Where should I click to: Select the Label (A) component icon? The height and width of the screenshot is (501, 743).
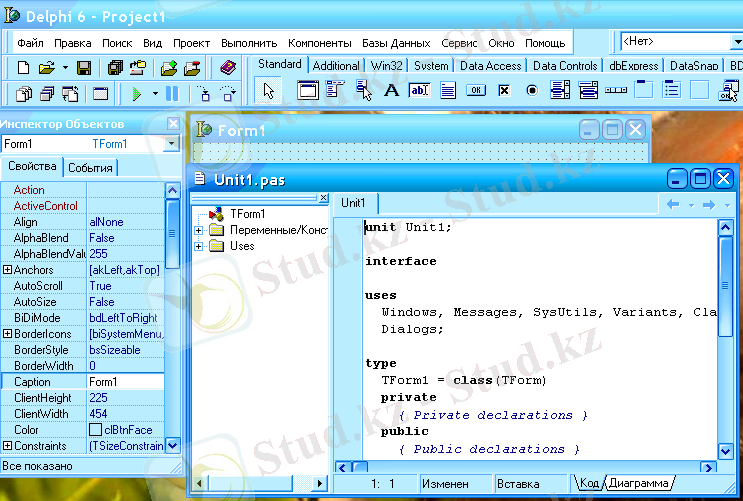pyautogui.click(x=391, y=90)
